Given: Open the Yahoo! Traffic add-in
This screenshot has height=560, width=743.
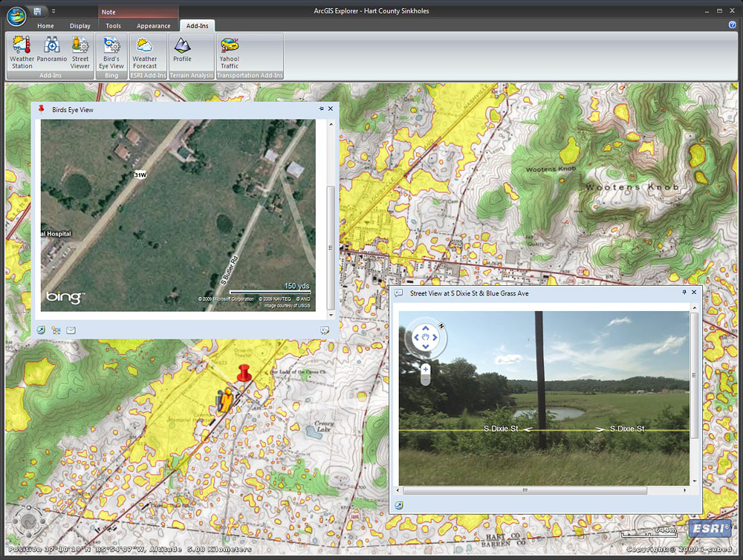Looking at the screenshot, I should [230, 53].
